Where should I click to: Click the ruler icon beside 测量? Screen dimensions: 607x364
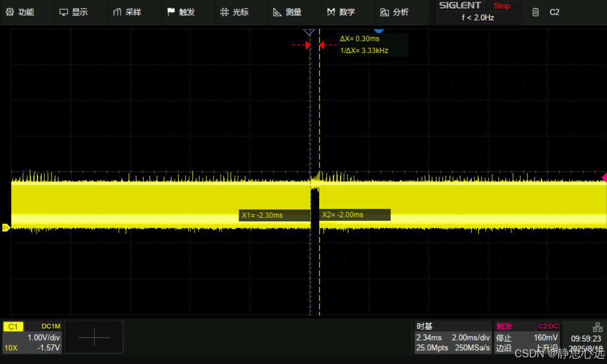tap(277, 12)
